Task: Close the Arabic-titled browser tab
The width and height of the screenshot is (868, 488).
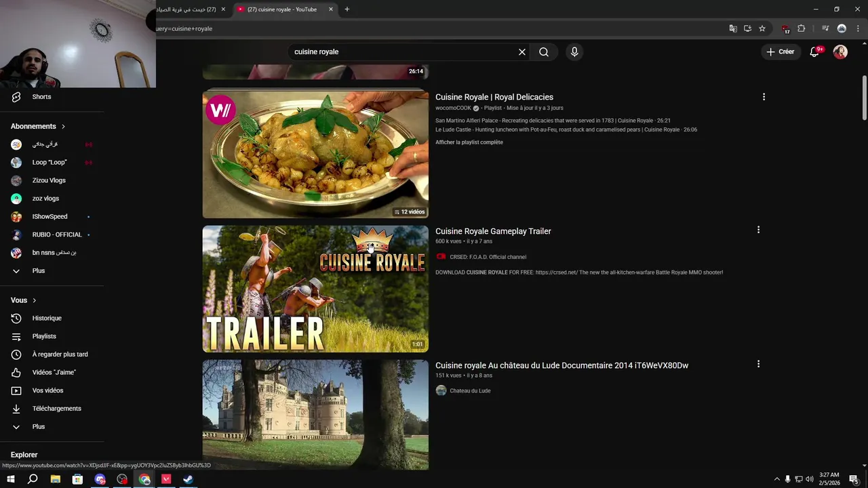Action: (x=223, y=9)
